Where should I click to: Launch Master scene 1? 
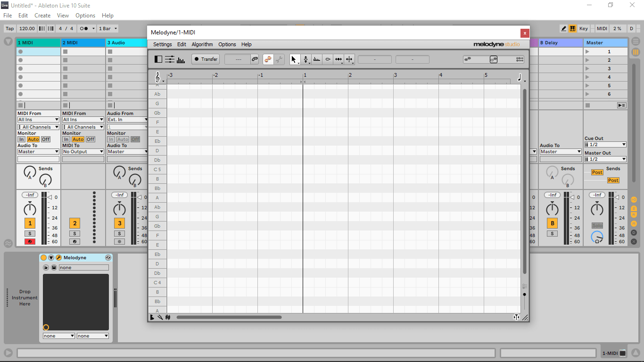point(587,52)
